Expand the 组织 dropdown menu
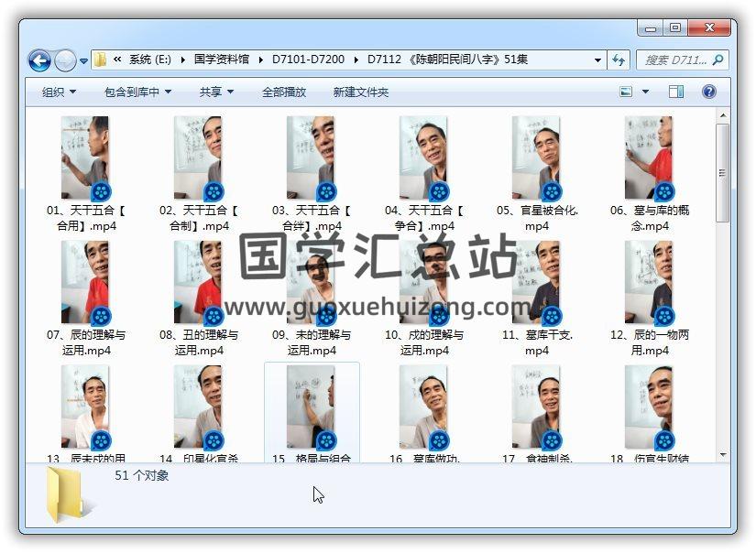The image size is (756, 553). tap(59, 92)
